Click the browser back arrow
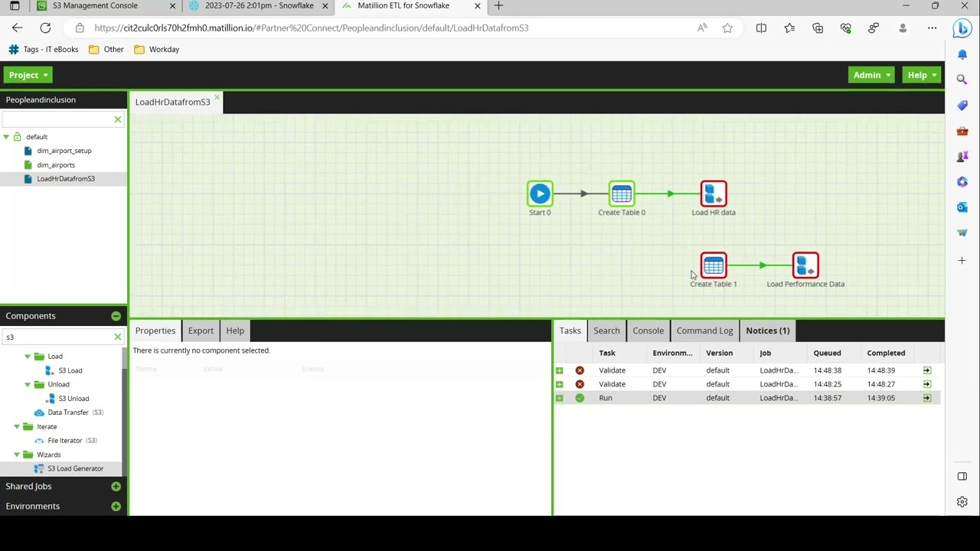Viewport: 980px width, 551px height. (x=18, y=28)
